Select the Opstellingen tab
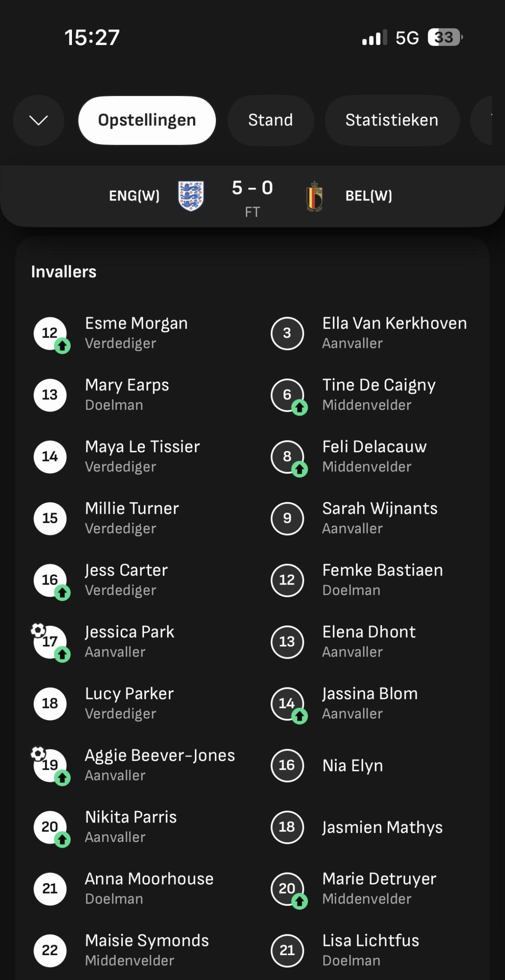This screenshot has height=980, width=505. pos(147,120)
